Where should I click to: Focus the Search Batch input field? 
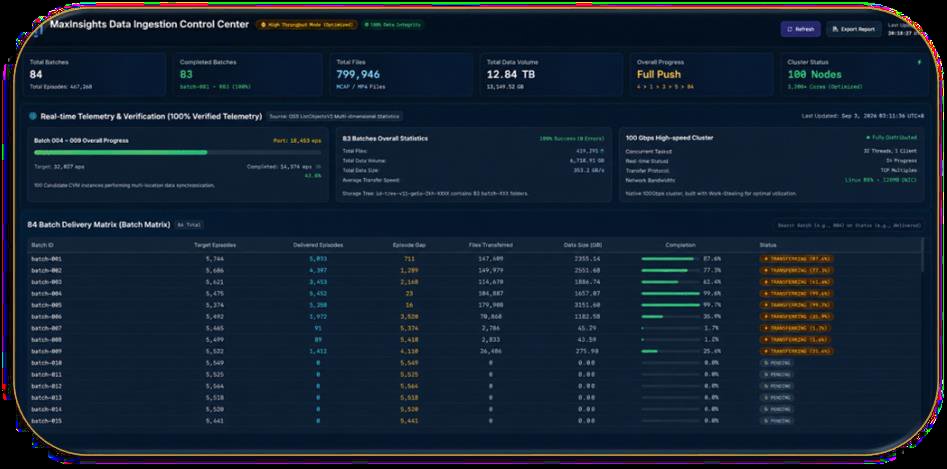pos(849,225)
